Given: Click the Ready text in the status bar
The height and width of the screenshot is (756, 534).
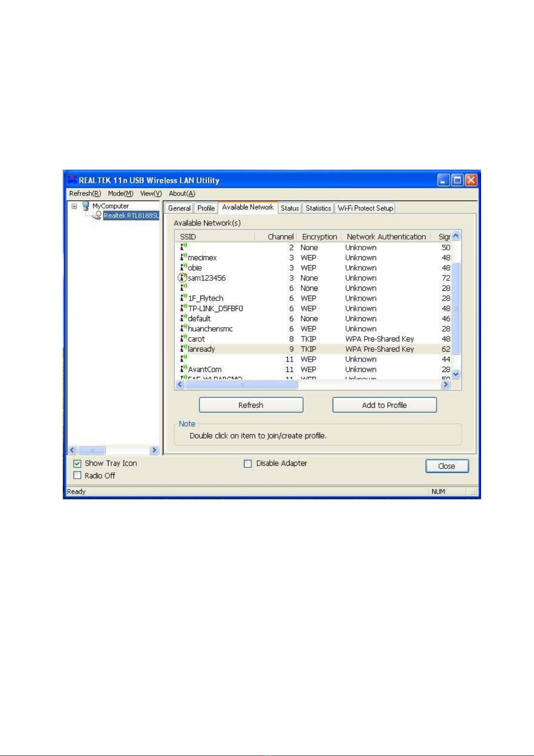Looking at the screenshot, I should coord(76,492).
